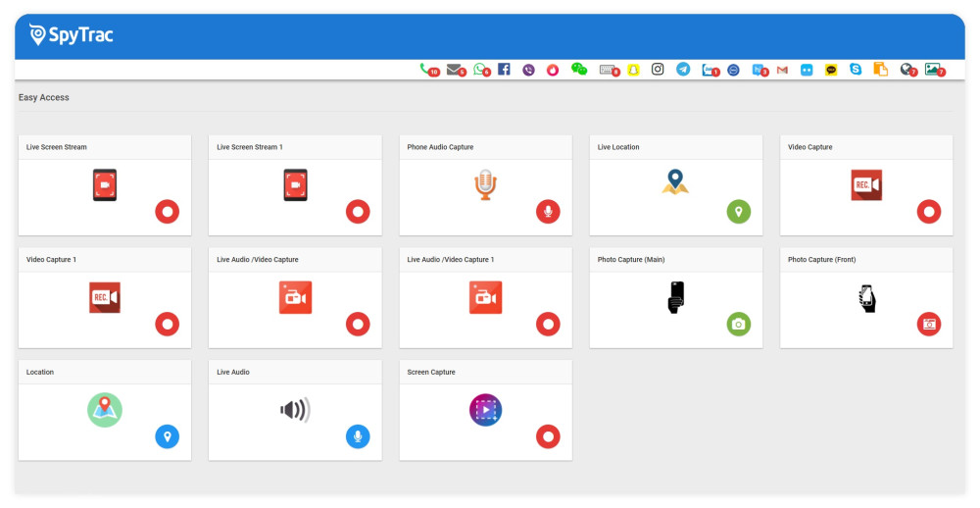Screen dimensions: 980x508
Task: Click the WeChat icon
Action: 579,69
